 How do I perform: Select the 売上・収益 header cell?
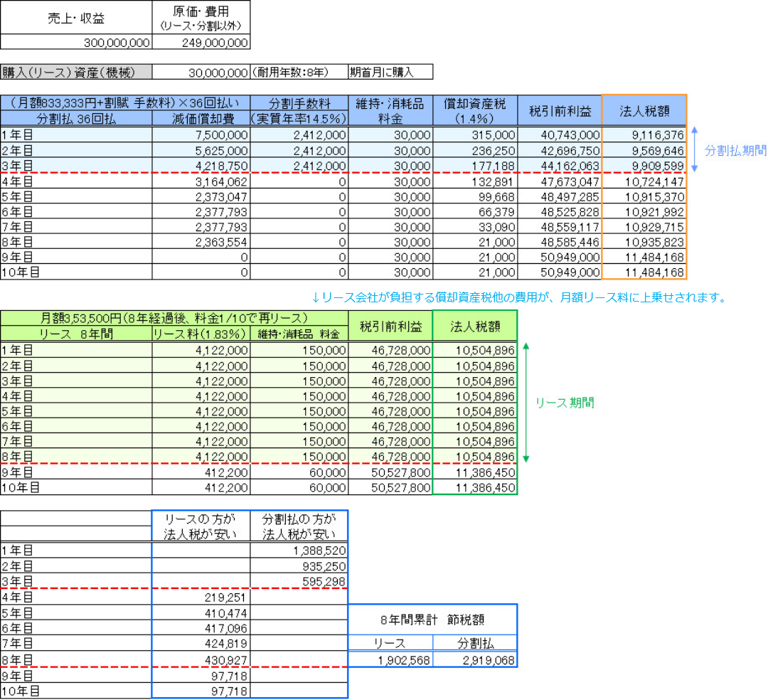[x=76, y=18]
